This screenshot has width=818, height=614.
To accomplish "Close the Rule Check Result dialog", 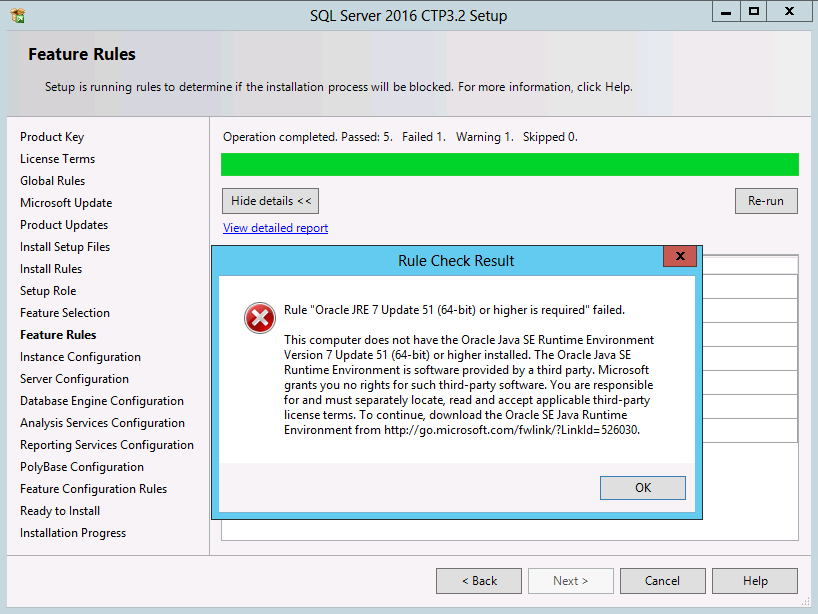I will pyautogui.click(x=680, y=256).
